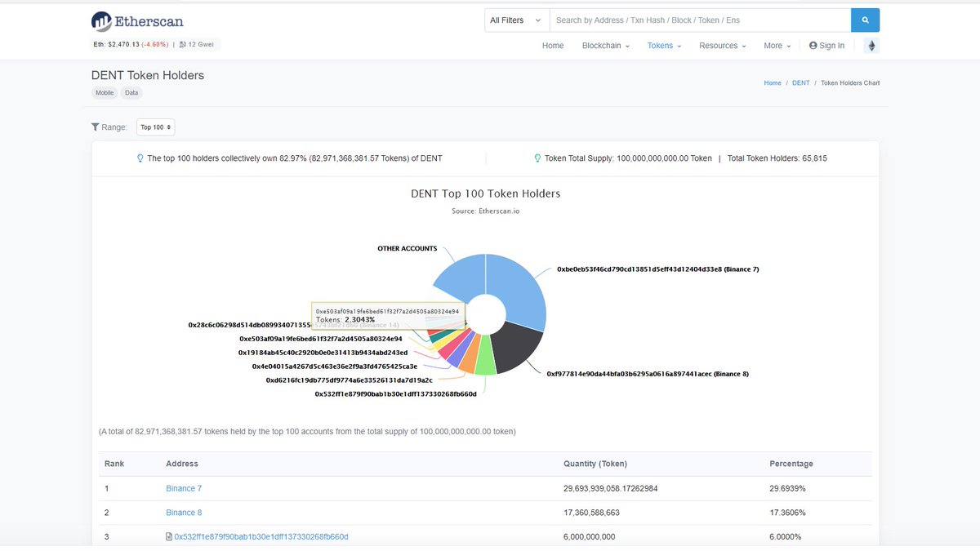Click the Mobile tag button
The width and height of the screenshot is (980, 551).
coord(105,93)
